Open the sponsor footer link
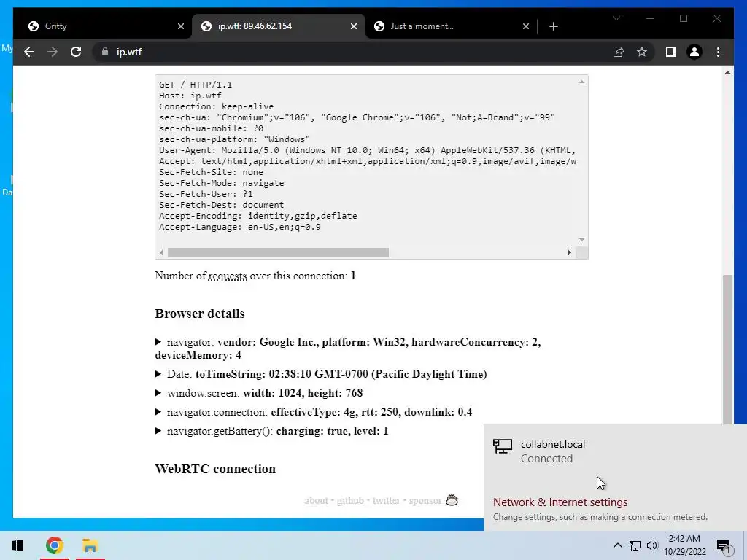 pyautogui.click(x=425, y=500)
